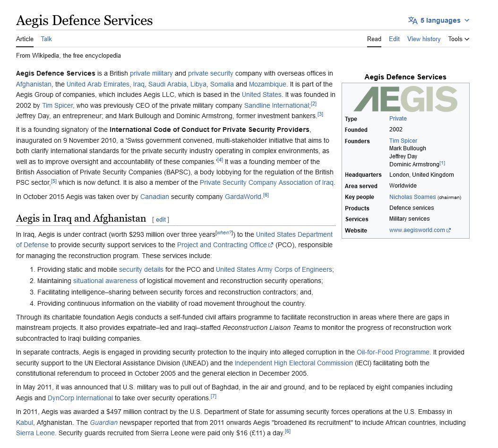Open the DynCorp International link
498x448 pixels.
(80, 398)
